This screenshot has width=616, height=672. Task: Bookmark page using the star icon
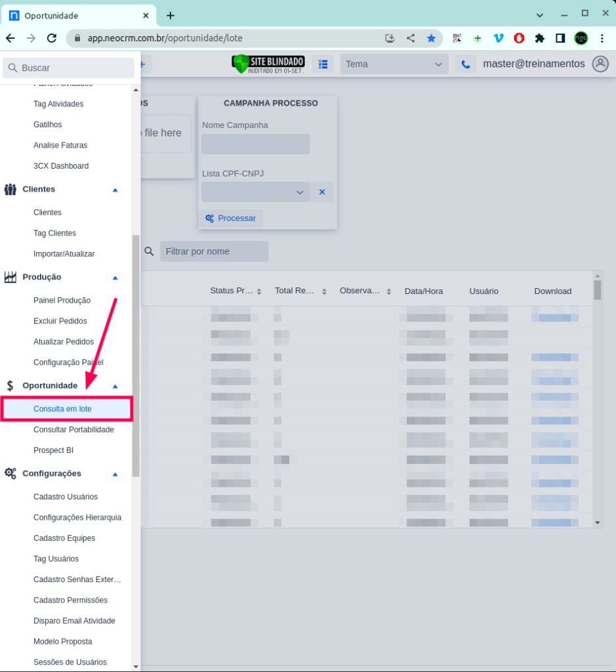click(431, 38)
